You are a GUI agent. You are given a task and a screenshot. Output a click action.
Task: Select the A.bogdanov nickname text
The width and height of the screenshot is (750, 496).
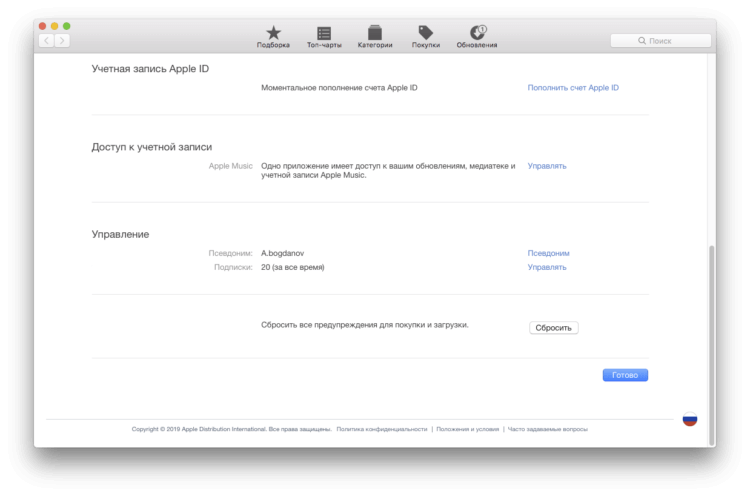click(282, 253)
